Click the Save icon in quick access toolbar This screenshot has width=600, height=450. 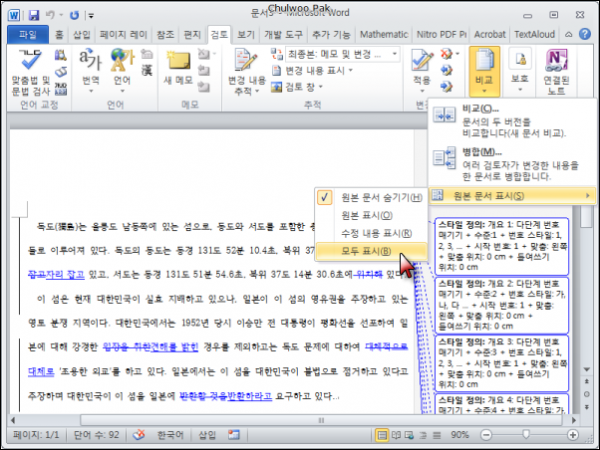click(x=34, y=15)
